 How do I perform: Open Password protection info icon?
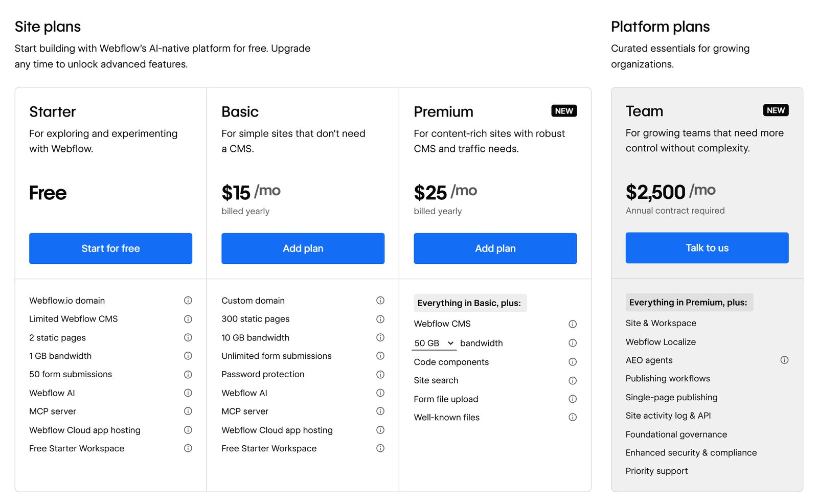click(380, 375)
